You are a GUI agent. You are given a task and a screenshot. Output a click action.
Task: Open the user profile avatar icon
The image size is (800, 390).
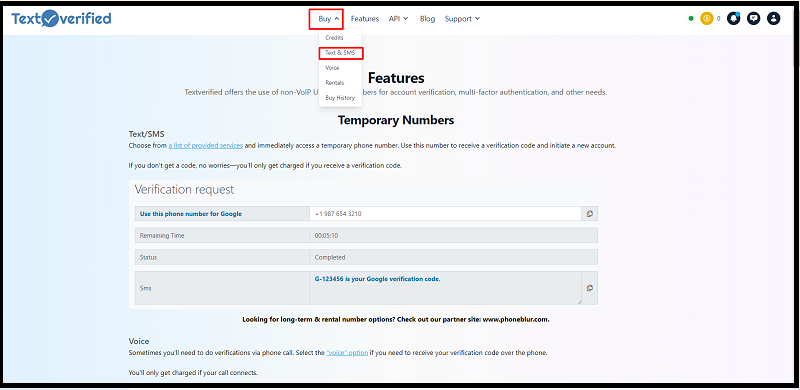click(x=773, y=19)
